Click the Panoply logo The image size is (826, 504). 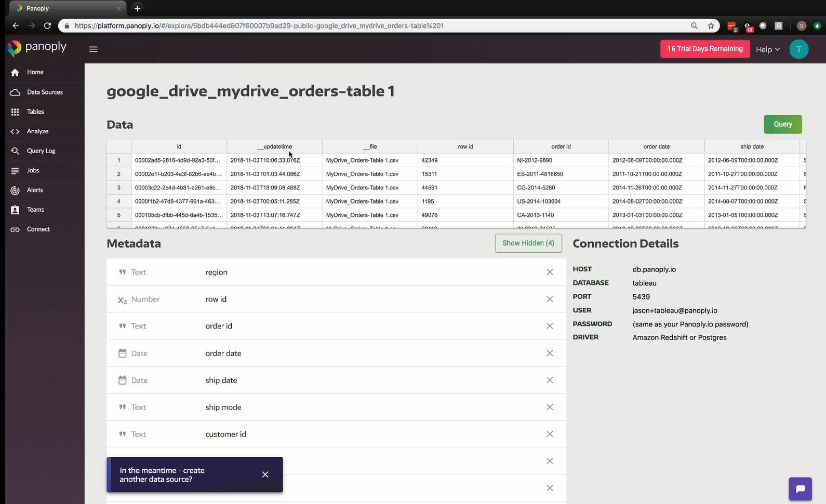[x=37, y=47]
